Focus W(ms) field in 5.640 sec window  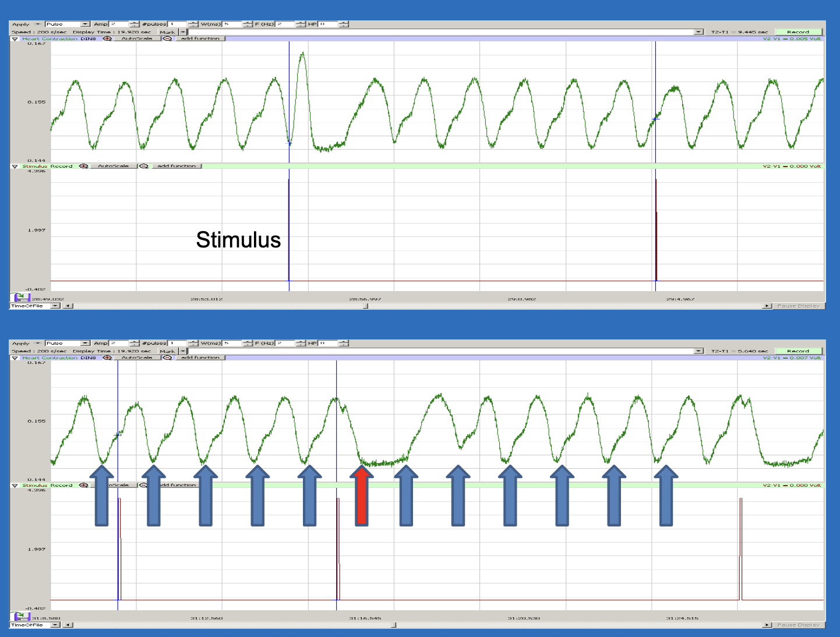point(232,343)
